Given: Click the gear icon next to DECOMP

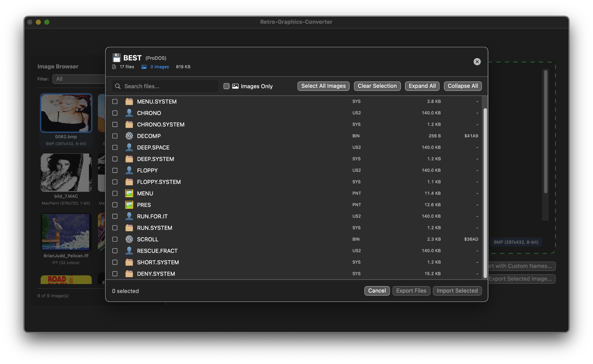Looking at the screenshot, I should (129, 136).
